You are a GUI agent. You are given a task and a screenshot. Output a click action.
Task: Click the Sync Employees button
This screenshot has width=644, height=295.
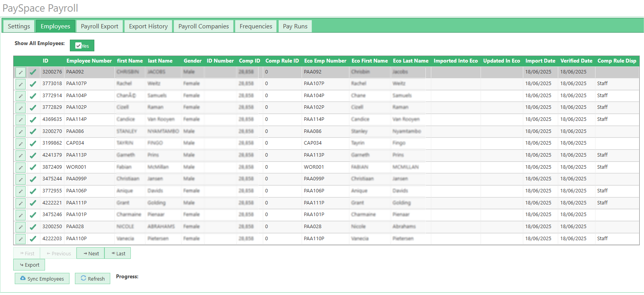point(42,279)
